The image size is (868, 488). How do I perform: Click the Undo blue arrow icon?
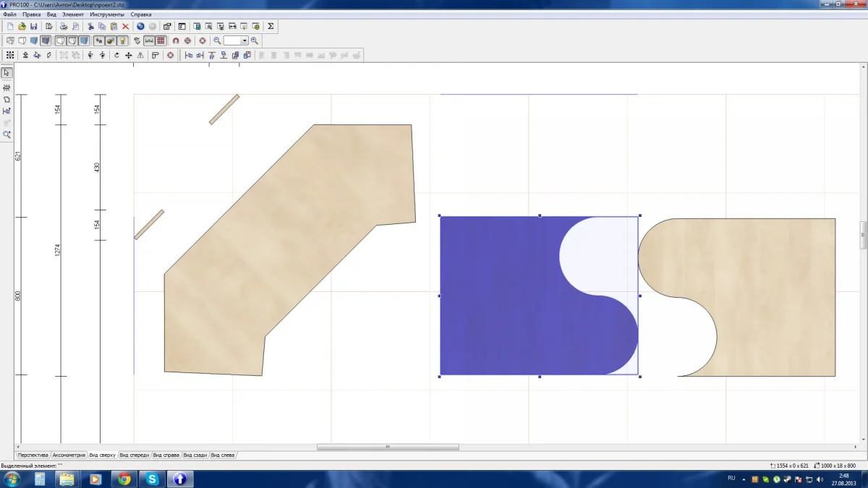[140, 27]
